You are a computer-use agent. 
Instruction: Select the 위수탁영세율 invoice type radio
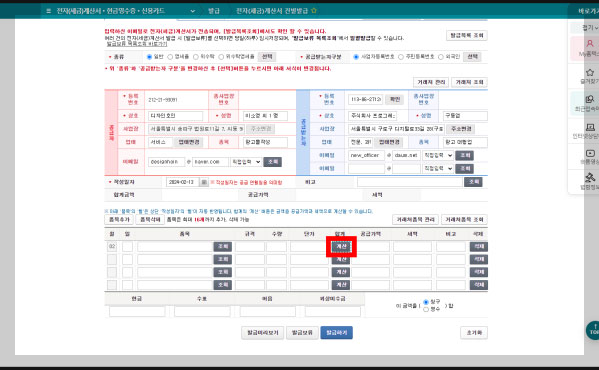[221, 57]
